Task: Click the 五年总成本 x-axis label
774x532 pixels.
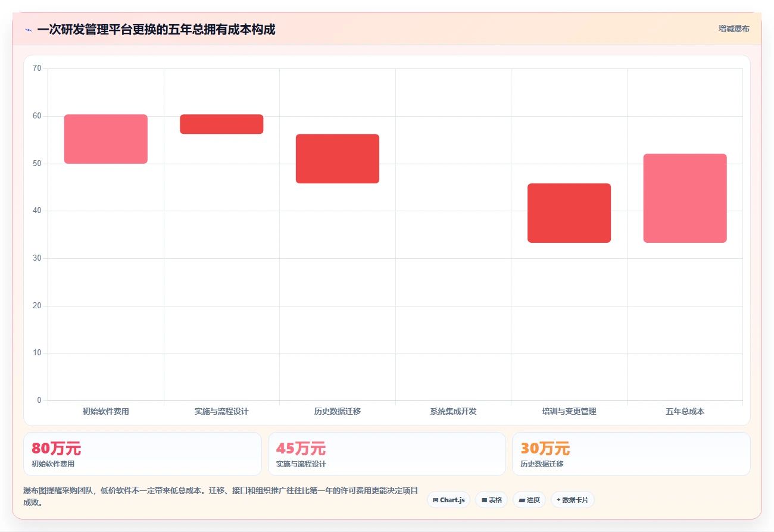Action: click(x=685, y=411)
